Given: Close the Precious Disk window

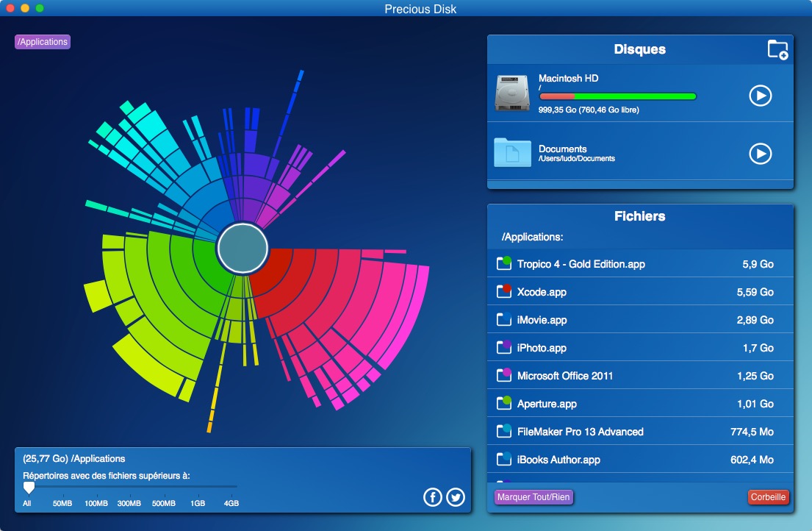Looking at the screenshot, I should [x=10, y=8].
